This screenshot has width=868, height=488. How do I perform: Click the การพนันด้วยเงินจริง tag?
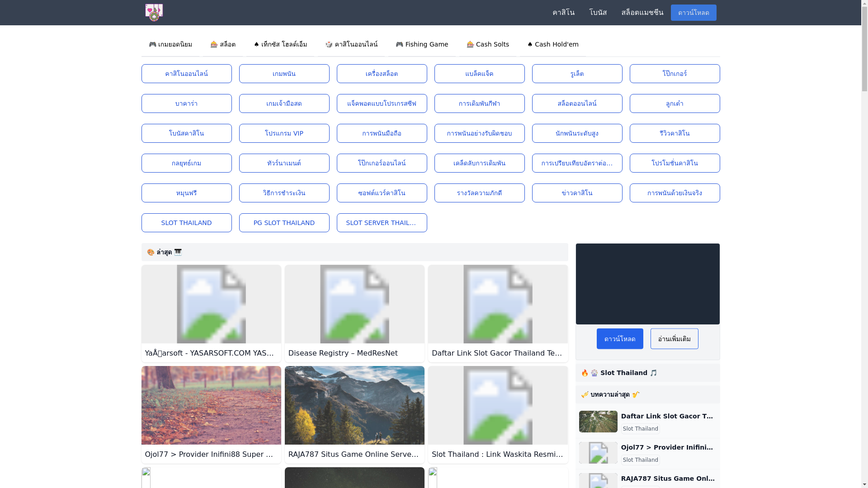tap(675, 193)
